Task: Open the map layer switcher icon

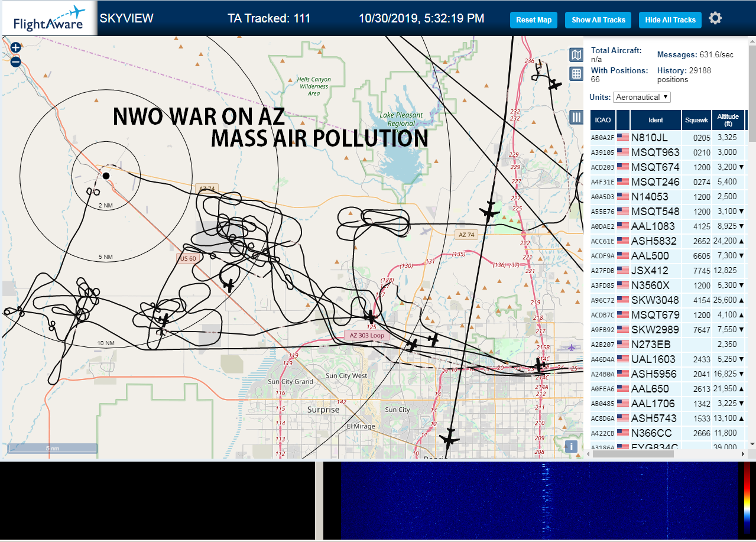Action: click(x=576, y=55)
